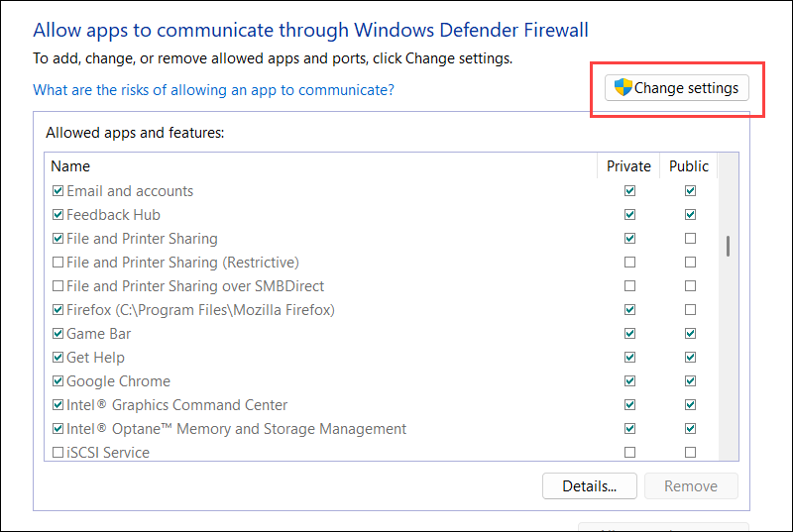
Task: Enable Private for Sharing over SMBDirect
Action: (629, 286)
